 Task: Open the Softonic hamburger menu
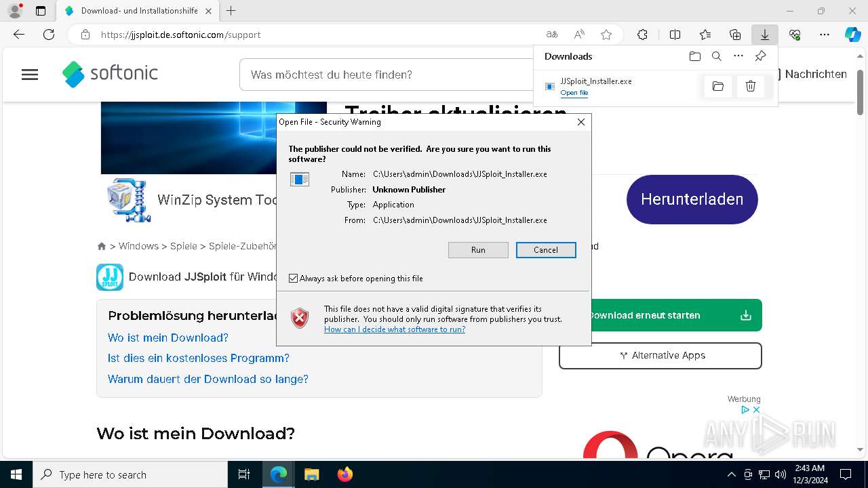point(30,75)
